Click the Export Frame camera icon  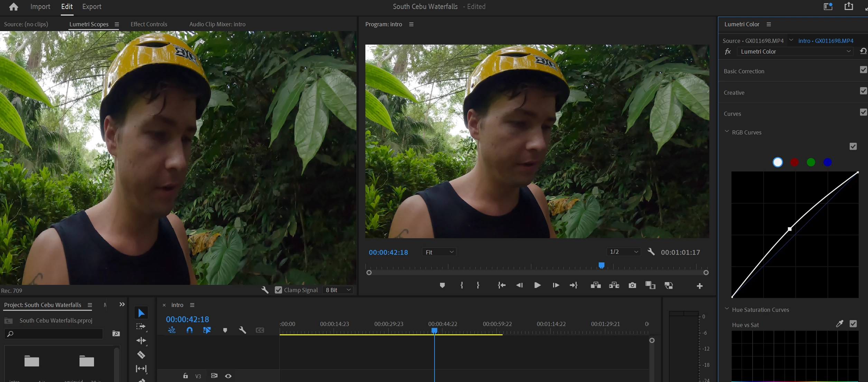632,285
